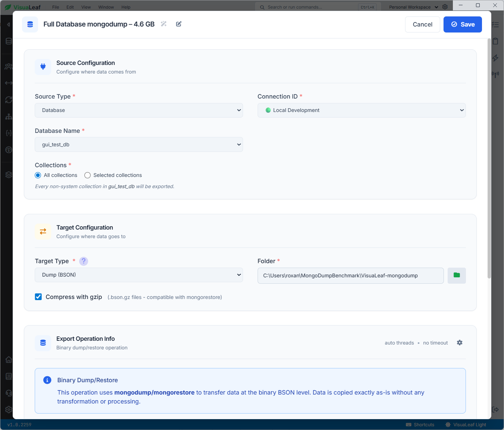
Task: Click the Target Type help question mark
Action: click(84, 261)
